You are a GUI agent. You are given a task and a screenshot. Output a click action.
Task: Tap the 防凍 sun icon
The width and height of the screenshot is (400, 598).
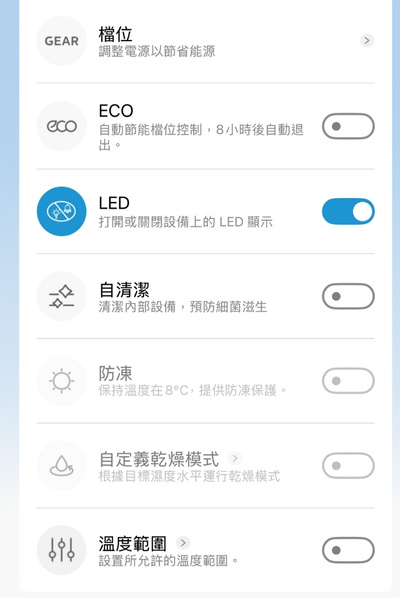tap(61, 381)
